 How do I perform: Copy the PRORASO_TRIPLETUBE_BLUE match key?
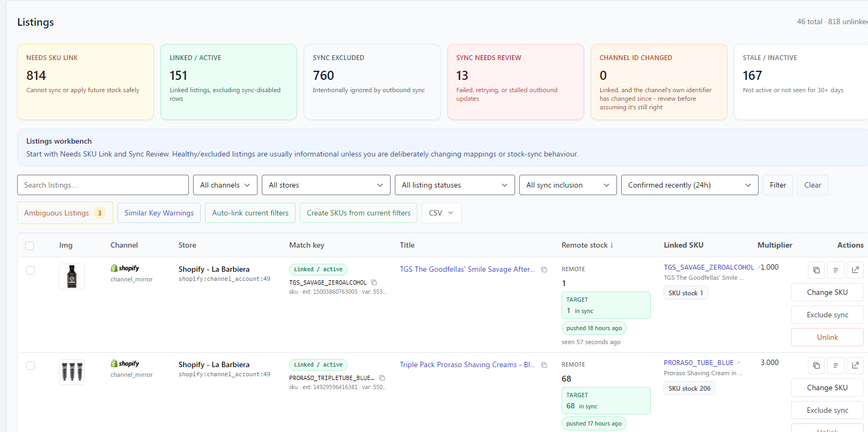[x=382, y=378]
